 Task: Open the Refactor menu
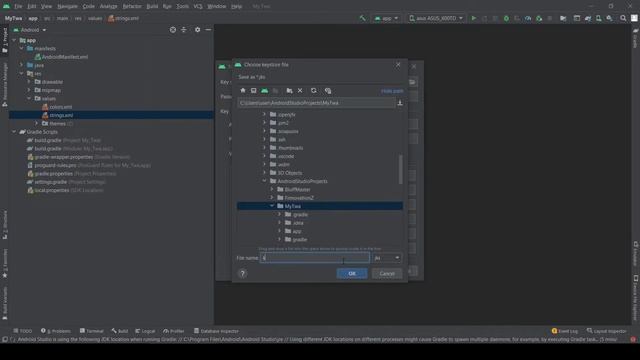coord(132,7)
